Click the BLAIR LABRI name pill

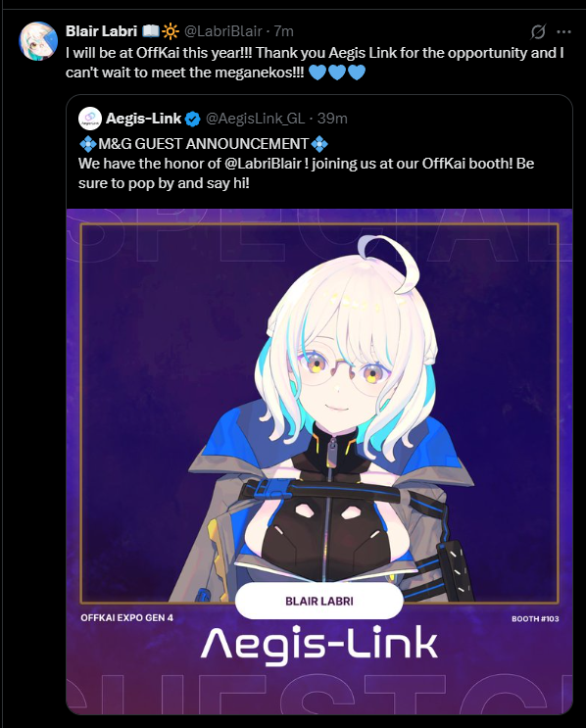point(319,602)
